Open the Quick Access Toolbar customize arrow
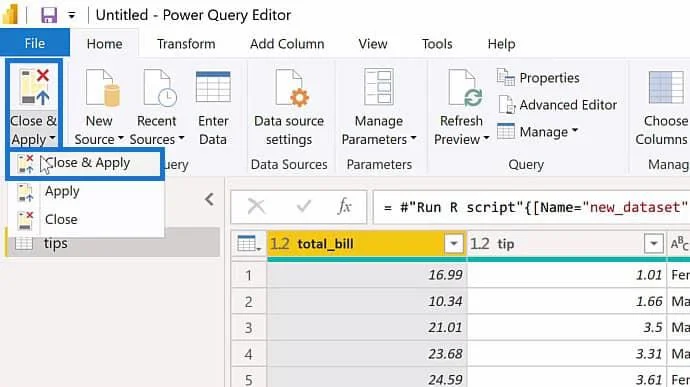690x387 pixels. click(71, 16)
